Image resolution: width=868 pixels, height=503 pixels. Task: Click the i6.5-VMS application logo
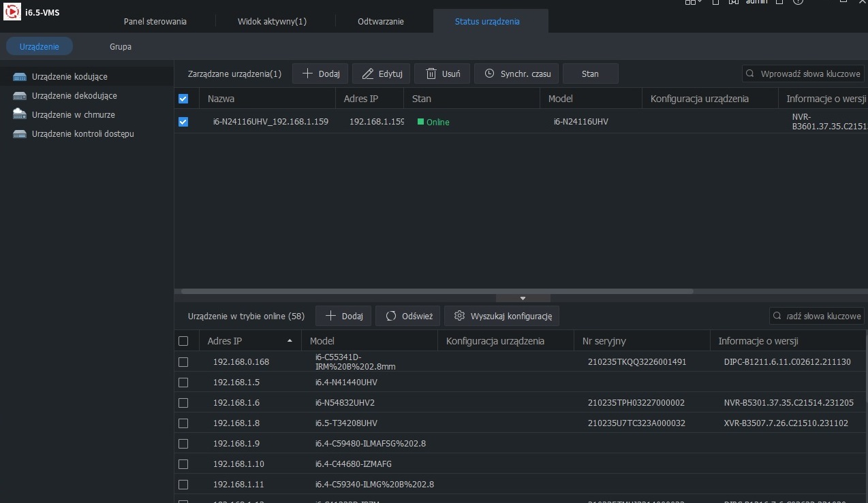pos(13,13)
